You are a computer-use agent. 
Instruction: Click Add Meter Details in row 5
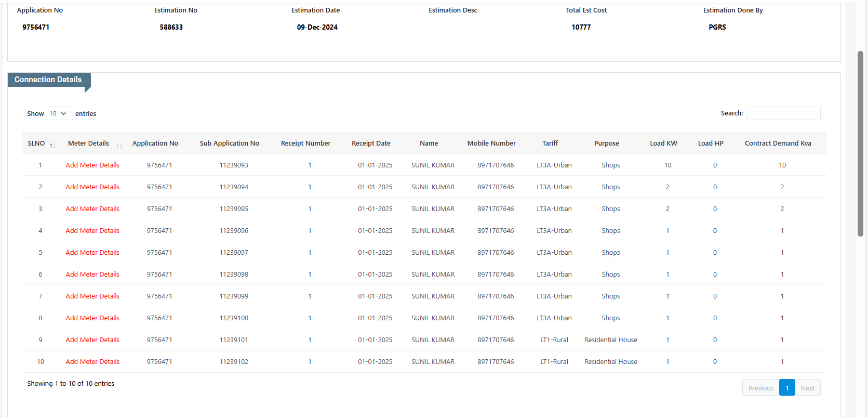92,253
